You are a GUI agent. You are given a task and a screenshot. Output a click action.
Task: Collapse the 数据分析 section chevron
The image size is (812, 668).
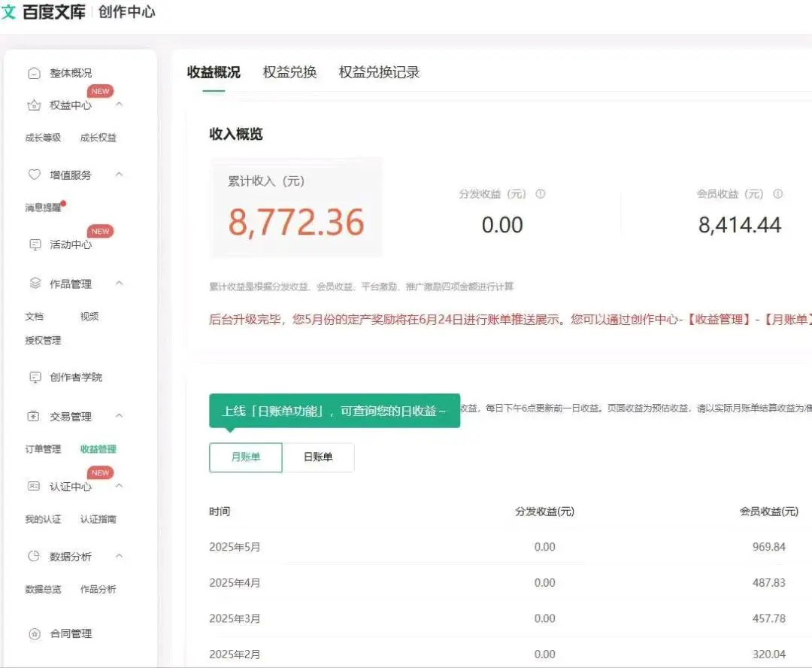coord(119,556)
